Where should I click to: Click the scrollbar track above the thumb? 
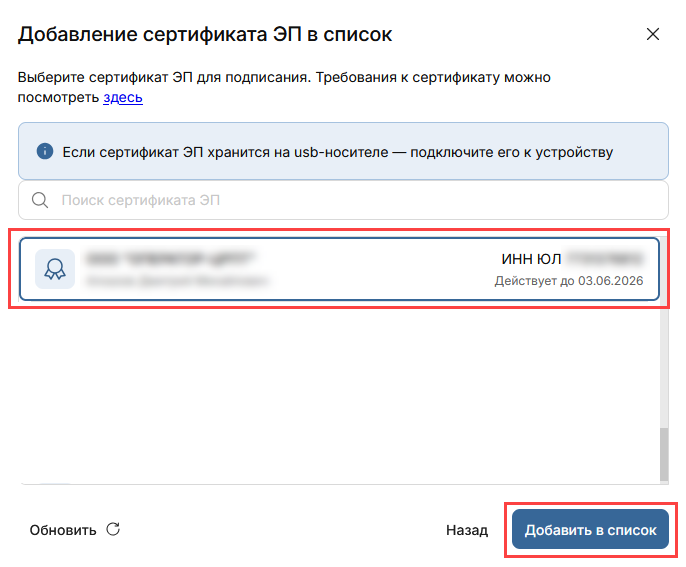point(662,360)
